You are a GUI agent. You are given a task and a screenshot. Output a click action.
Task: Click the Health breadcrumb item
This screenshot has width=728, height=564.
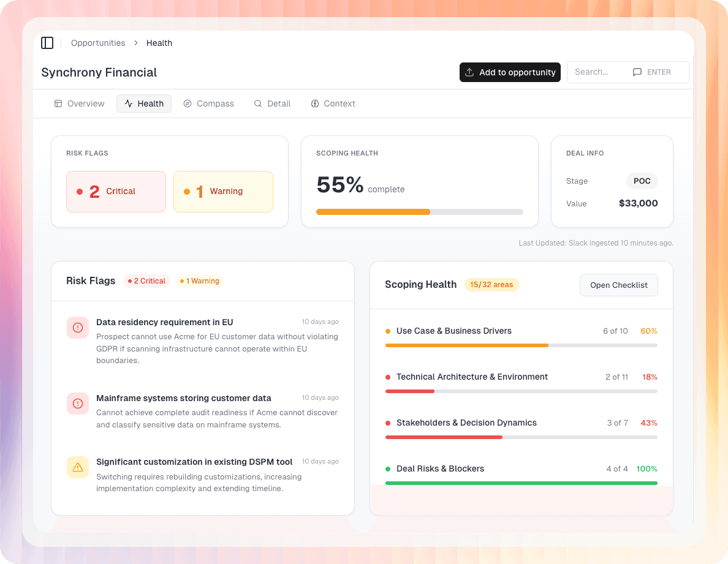159,43
